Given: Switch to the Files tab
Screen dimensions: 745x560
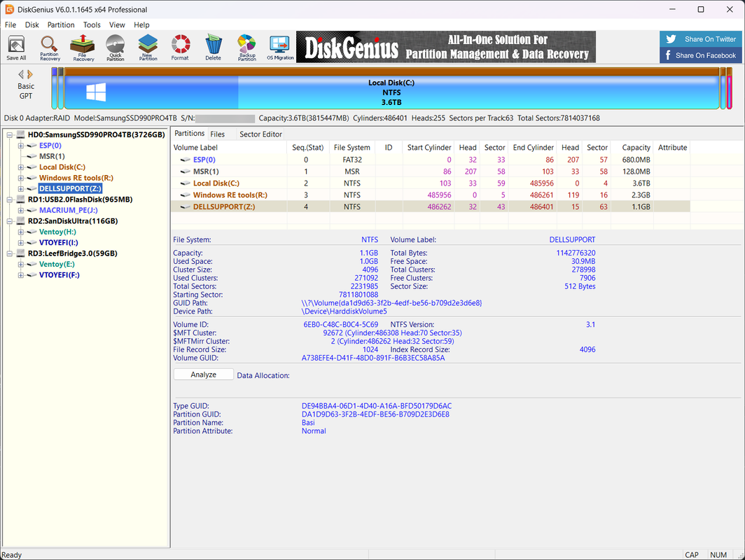Looking at the screenshot, I should click(x=218, y=134).
